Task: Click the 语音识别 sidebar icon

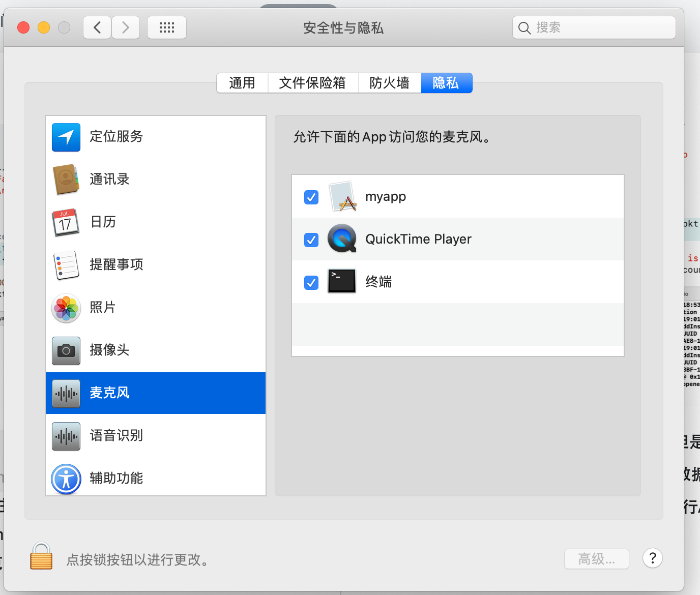Action: click(66, 436)
